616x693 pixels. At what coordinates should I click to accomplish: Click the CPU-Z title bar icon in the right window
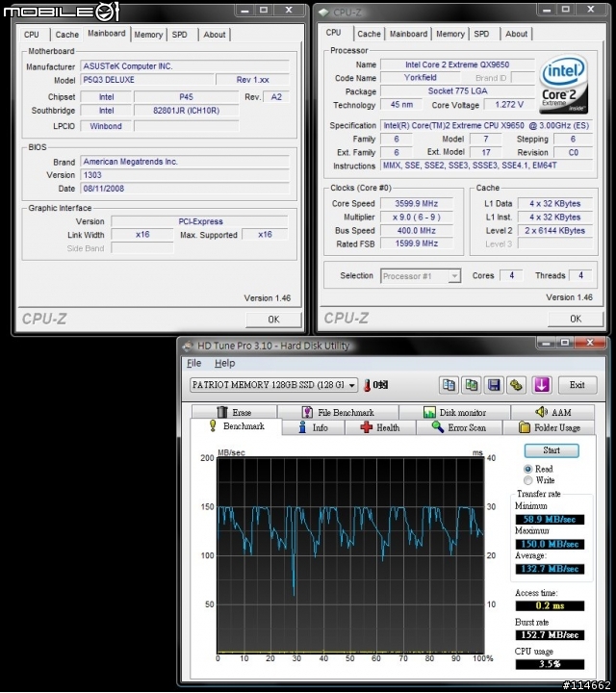[x=323, y=12]
